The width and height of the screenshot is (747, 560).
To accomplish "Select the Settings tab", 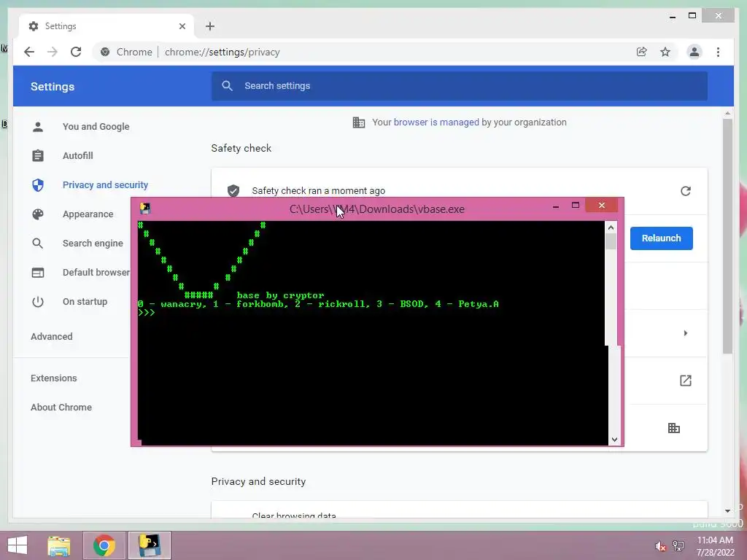I will (107, 26).
